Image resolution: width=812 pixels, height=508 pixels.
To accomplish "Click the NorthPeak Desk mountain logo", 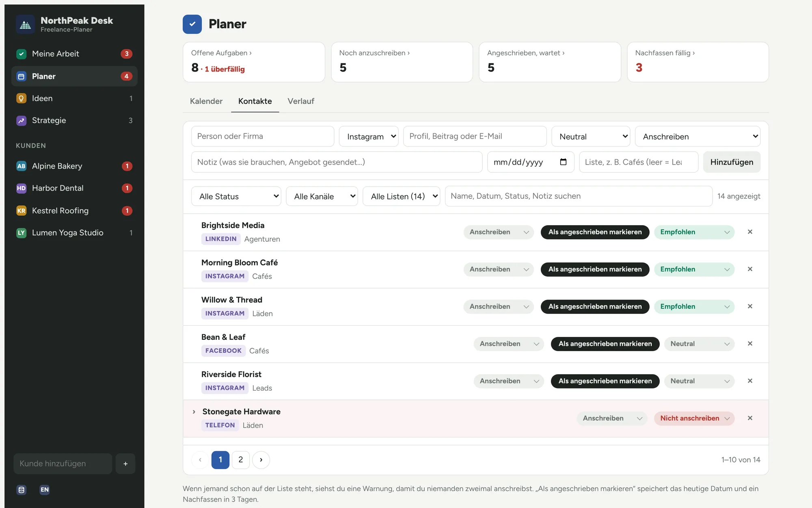I will 26,24.
